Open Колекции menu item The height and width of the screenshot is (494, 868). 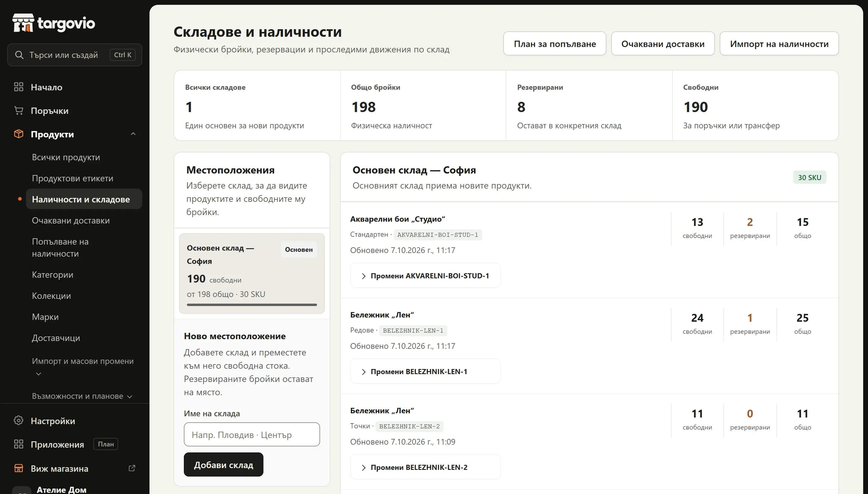(x=51, y=295)
